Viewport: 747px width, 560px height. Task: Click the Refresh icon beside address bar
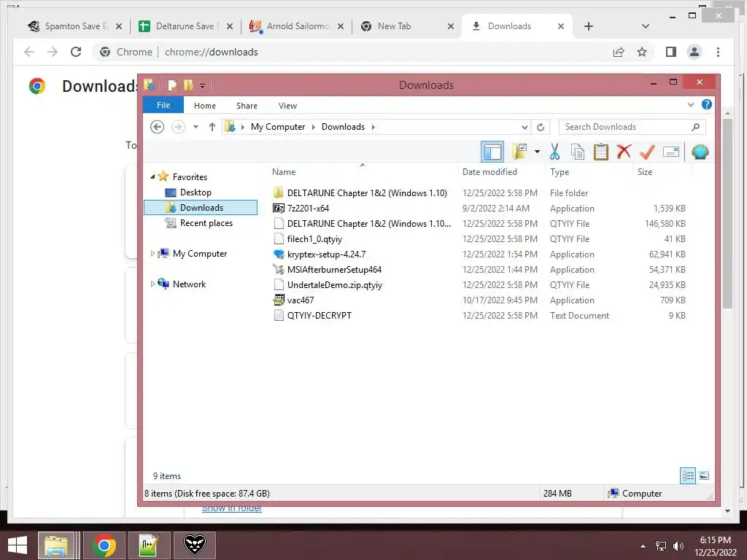(x=541, y=127)
